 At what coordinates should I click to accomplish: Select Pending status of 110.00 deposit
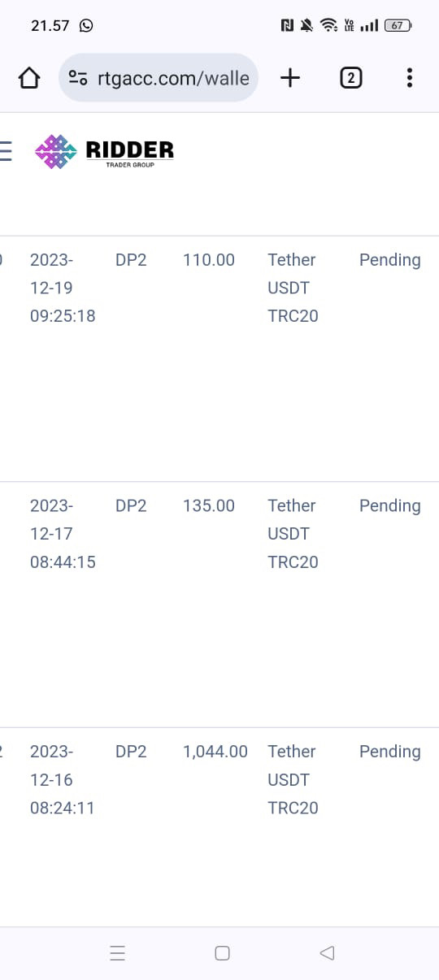point(390,260)
